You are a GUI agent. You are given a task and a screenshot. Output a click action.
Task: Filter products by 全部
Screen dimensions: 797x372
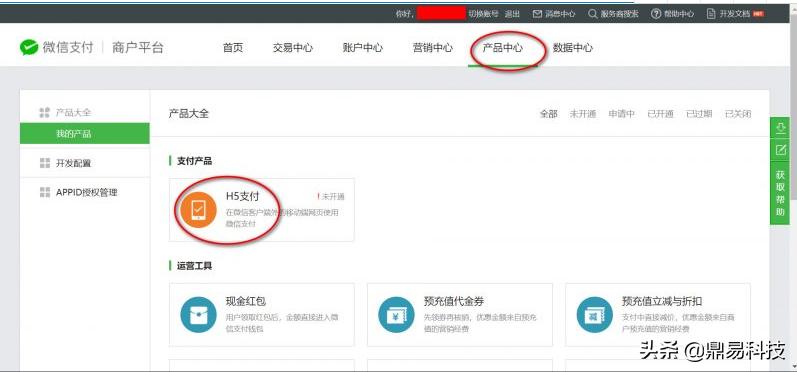click(x=548, y=114)
